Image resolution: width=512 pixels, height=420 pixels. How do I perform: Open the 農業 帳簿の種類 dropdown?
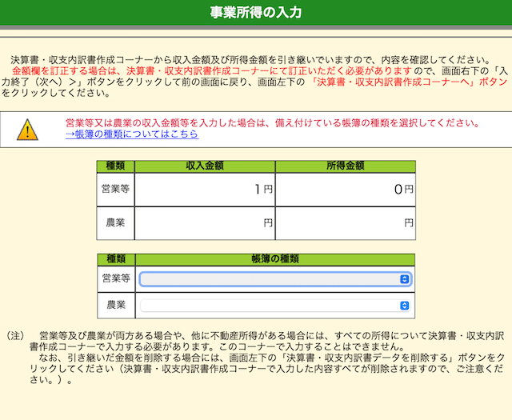(275, 306)
